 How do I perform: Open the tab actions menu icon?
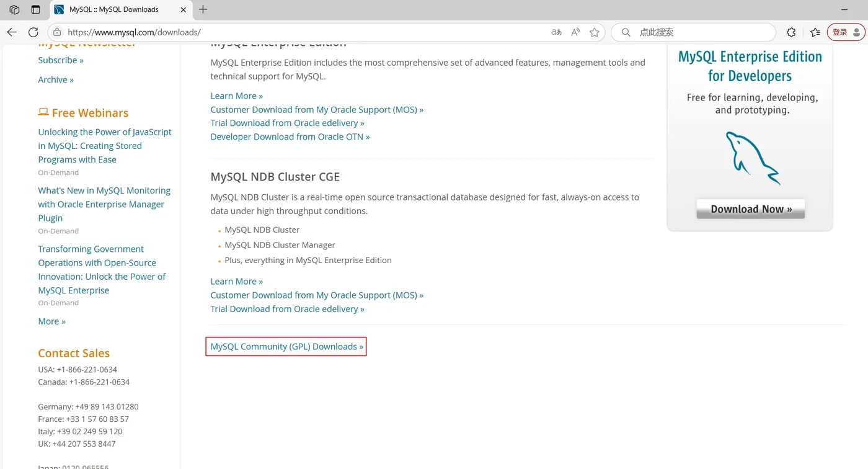pyautogui.click(x=35, y=9)
